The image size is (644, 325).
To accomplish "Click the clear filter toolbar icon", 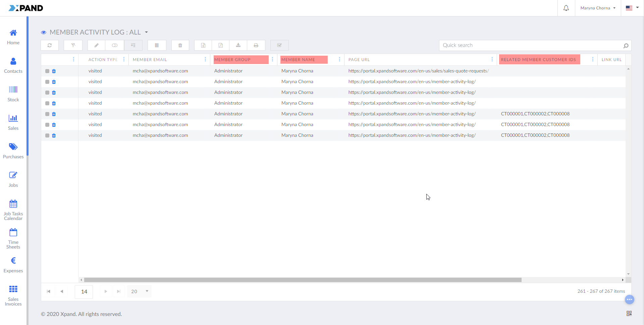I will coord(73,45).
